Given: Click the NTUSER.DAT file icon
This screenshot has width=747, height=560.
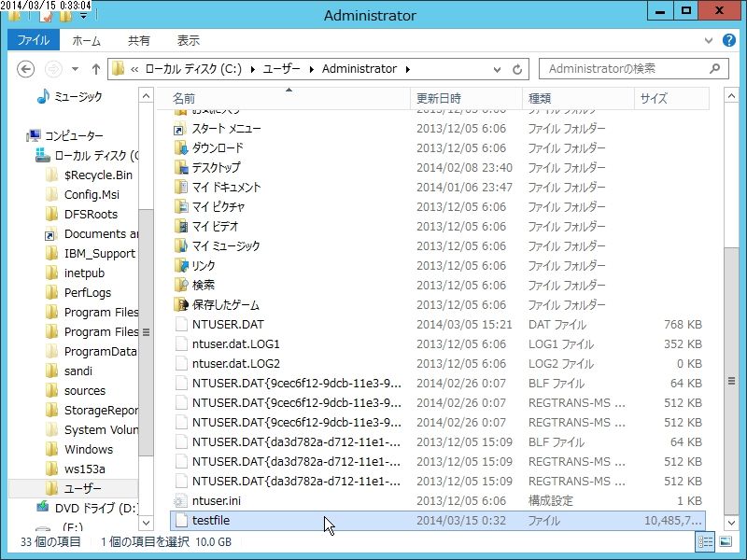Looking at the screenshot, I should click(181, 324).
